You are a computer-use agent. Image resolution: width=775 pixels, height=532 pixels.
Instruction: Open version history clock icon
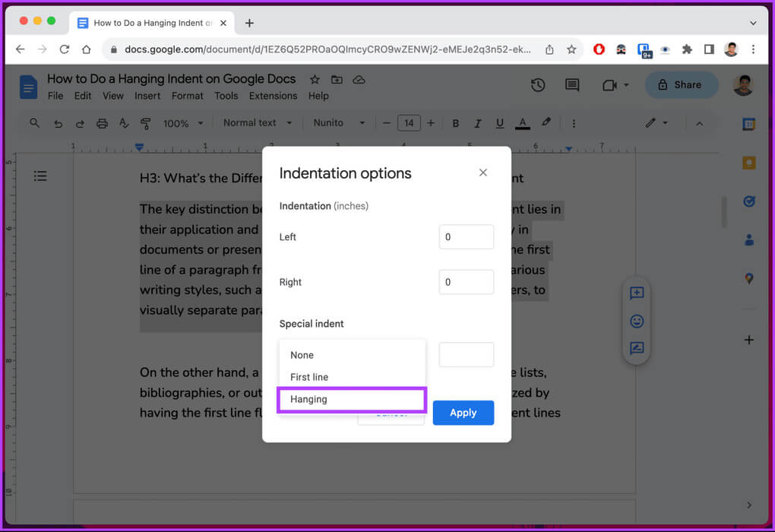[x=538, y=85]
